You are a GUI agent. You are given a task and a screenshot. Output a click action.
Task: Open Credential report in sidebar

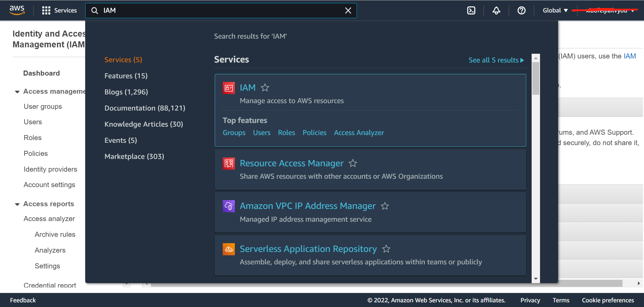click(x=50, y=285)
